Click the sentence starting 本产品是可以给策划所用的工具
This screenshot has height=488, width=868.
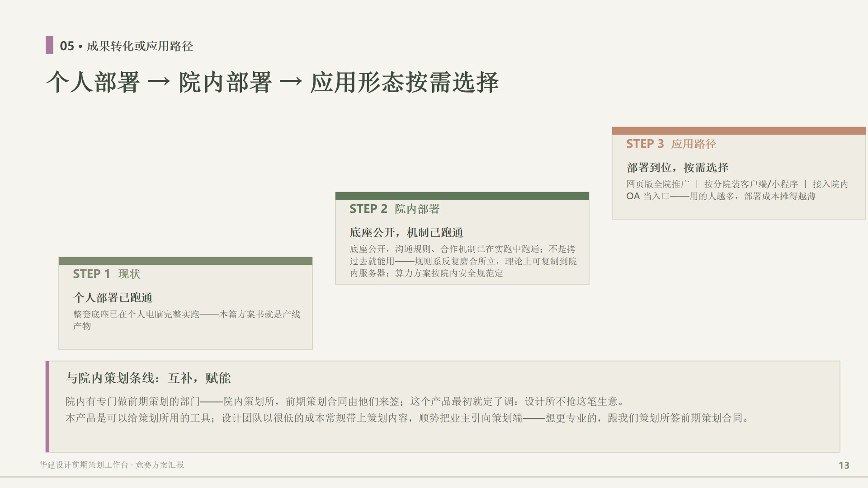coord(408,418)
